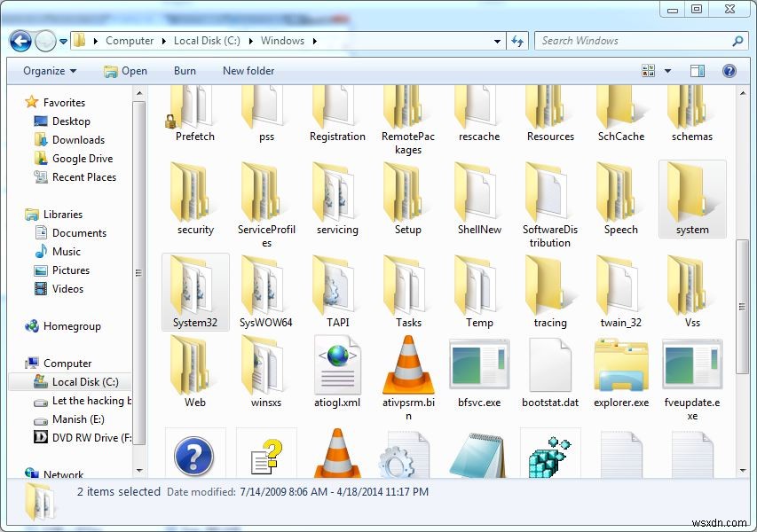Select the ServiceProfiles folder
Image resolution: width=757 pixels, height=532 pixels.
(266, 206)
